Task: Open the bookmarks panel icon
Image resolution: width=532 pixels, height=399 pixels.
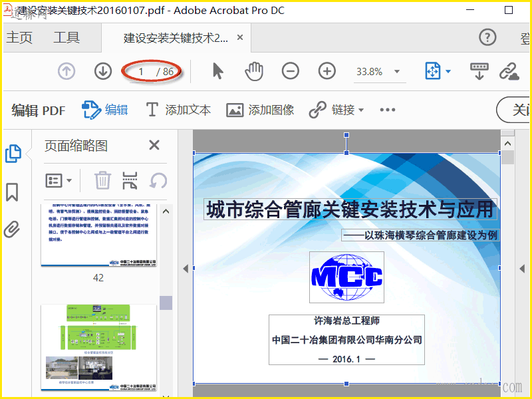Action: coord(12,192)
